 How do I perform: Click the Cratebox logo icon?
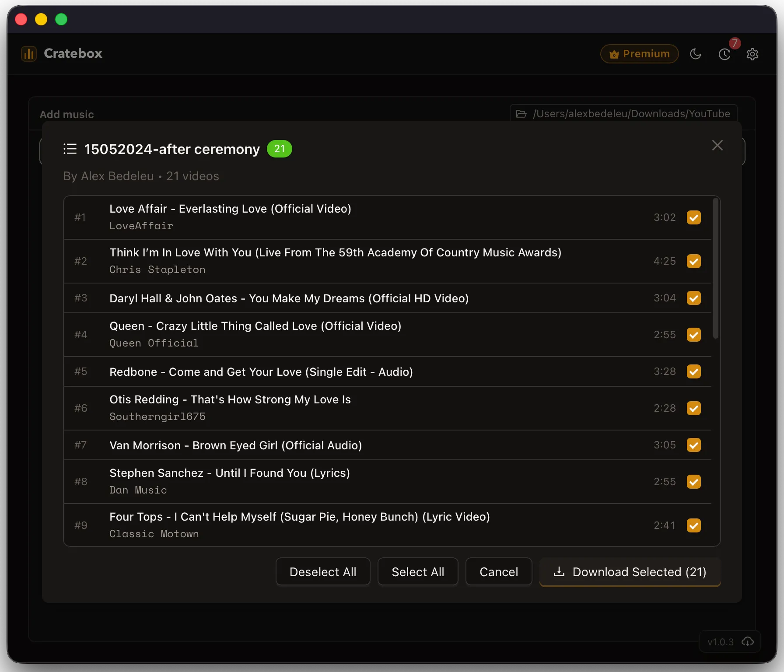[29, 54]
